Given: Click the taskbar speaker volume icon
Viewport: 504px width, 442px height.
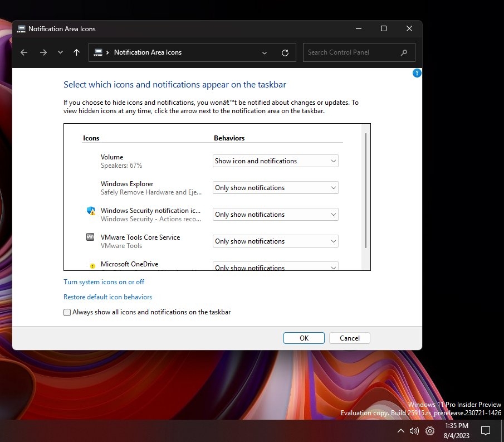Looking at the screenshot, I should pos(414,431).
